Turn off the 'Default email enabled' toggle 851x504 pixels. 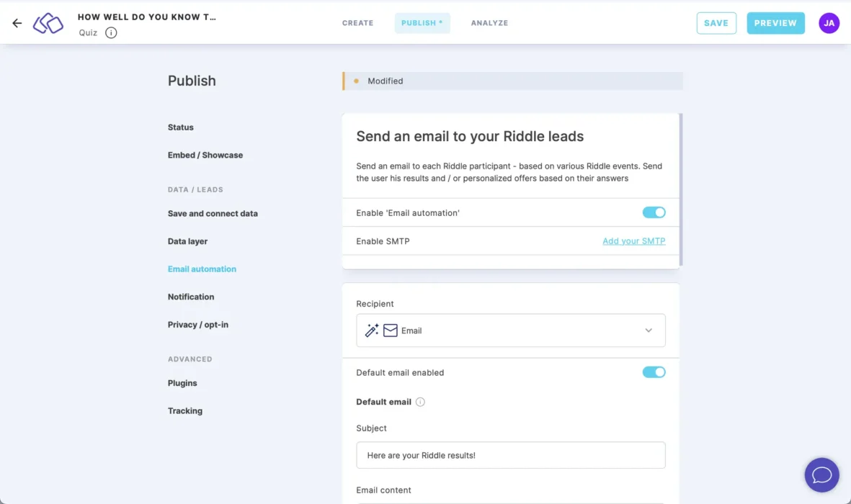coord(654,372)
